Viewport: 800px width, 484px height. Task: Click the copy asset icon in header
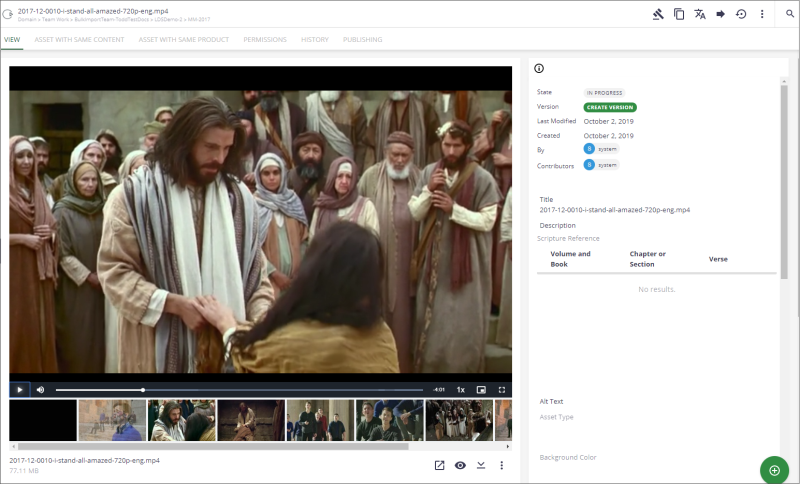[679, 14]
